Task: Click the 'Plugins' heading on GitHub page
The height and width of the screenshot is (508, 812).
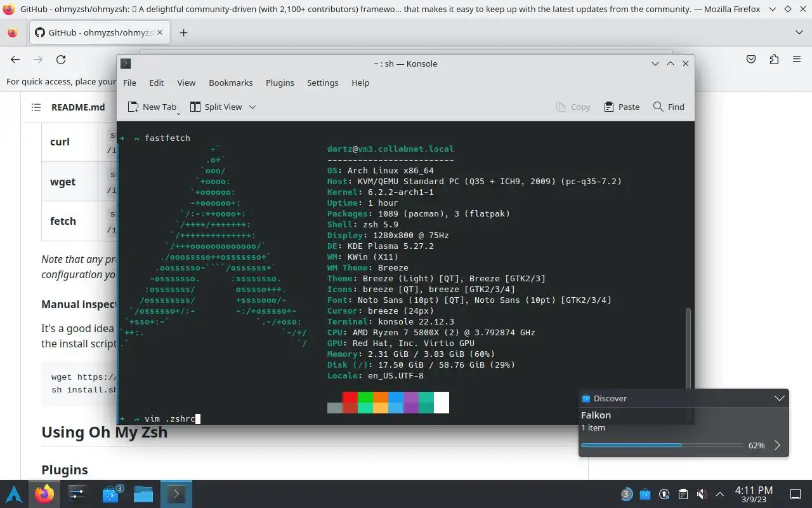Action: click(x=65, y=471)
